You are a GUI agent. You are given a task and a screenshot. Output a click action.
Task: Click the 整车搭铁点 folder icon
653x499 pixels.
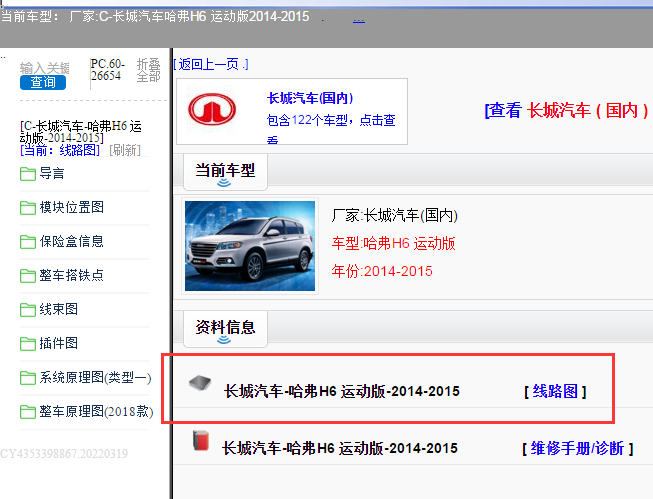tap(27, 276)
